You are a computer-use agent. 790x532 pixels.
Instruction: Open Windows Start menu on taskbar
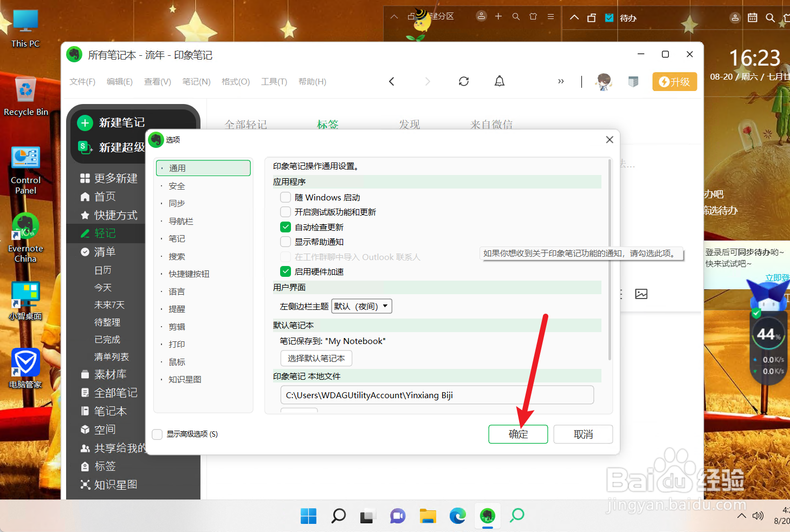point(308,516)
